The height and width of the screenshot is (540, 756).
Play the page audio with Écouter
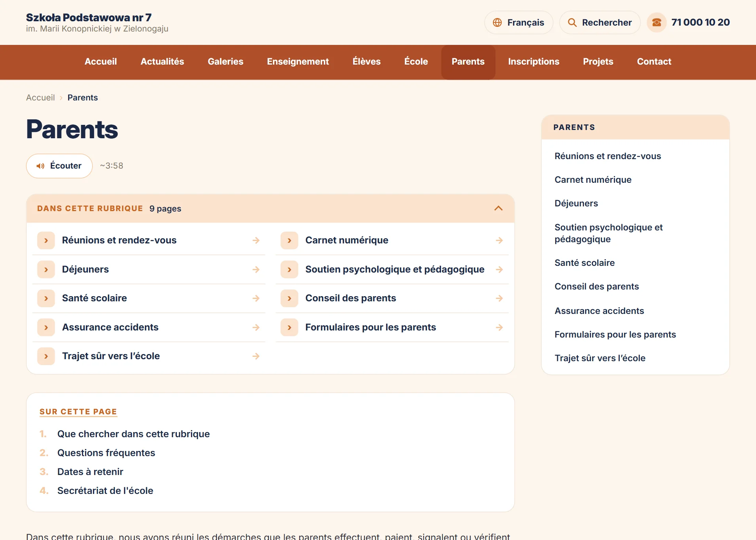59,166
